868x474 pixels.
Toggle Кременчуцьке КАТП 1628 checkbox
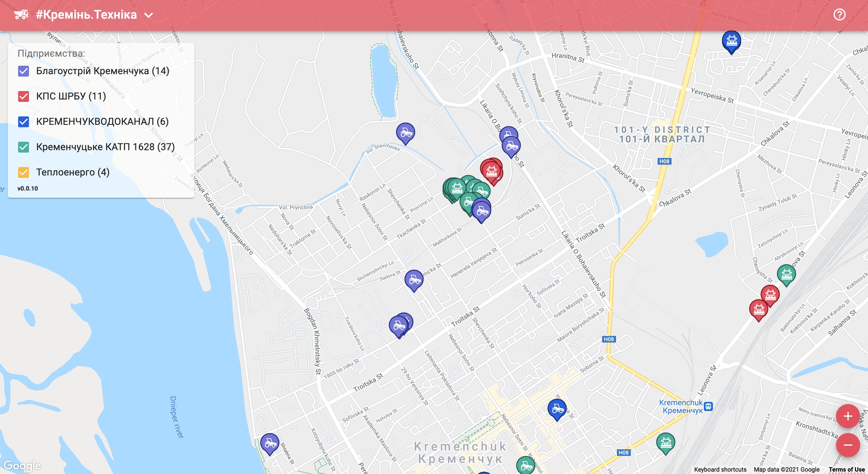tap(24, 147)
